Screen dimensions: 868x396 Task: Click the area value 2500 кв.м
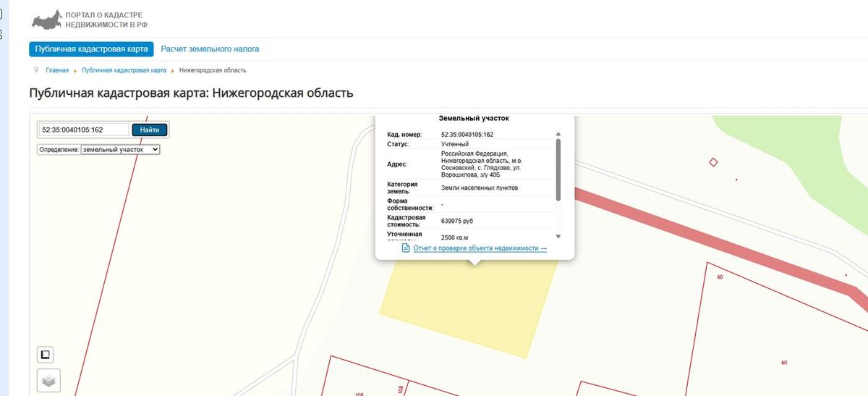pos(455,237)
